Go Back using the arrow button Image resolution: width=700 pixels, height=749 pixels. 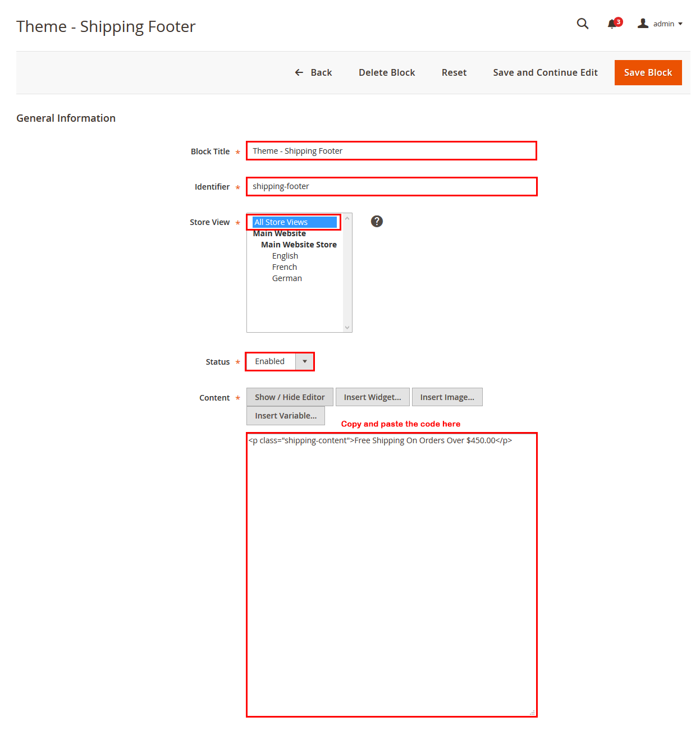[x=313, y=72]
